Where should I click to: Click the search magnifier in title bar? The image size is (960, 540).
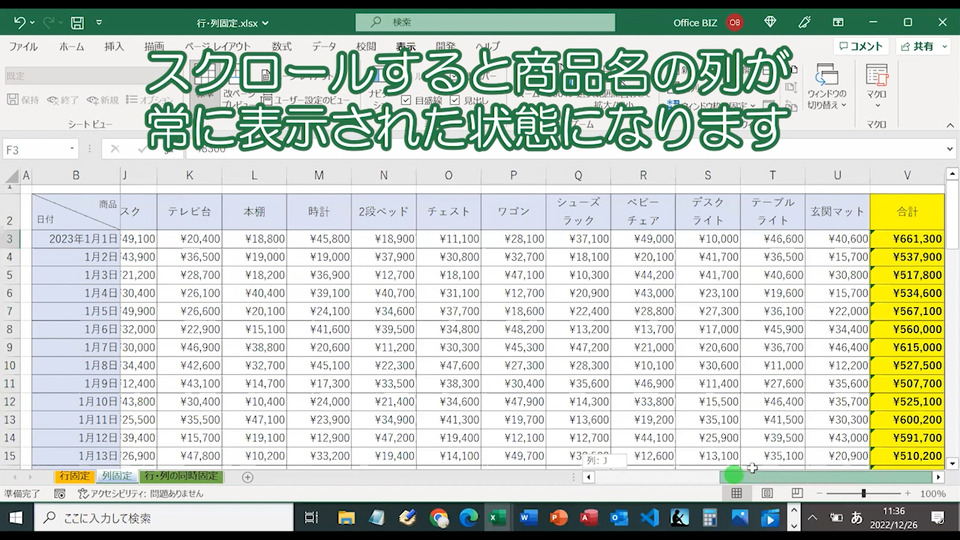[x=376, y=22]
